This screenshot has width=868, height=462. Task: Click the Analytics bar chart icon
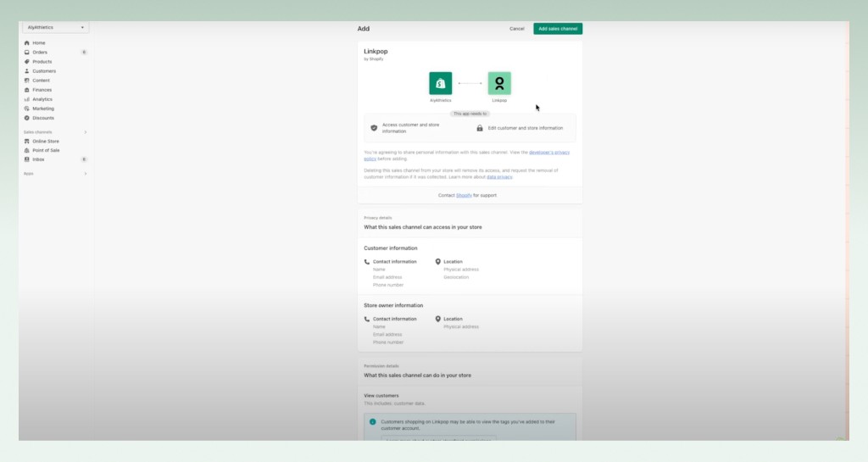pyautogui.click(x=26, y=99)
